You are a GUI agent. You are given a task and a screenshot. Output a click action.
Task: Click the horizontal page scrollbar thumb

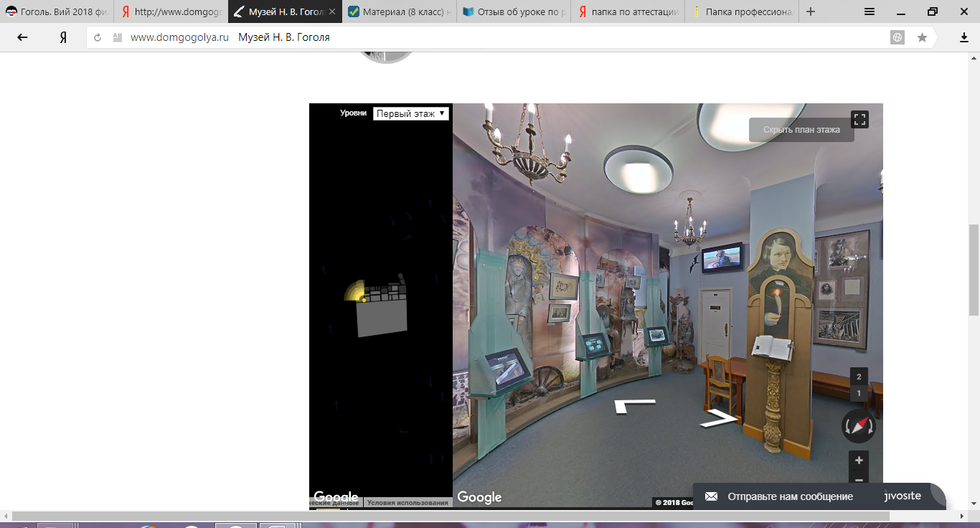click(x=451, y=516)
